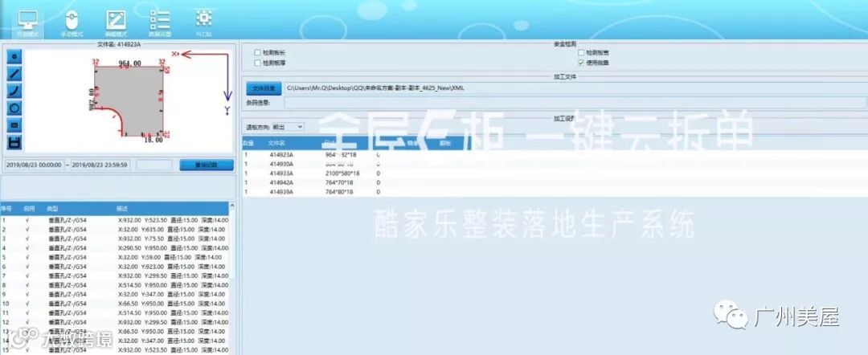
Task: Toggle enabled checkmark of operation row 10
Action: coord(27,304)
